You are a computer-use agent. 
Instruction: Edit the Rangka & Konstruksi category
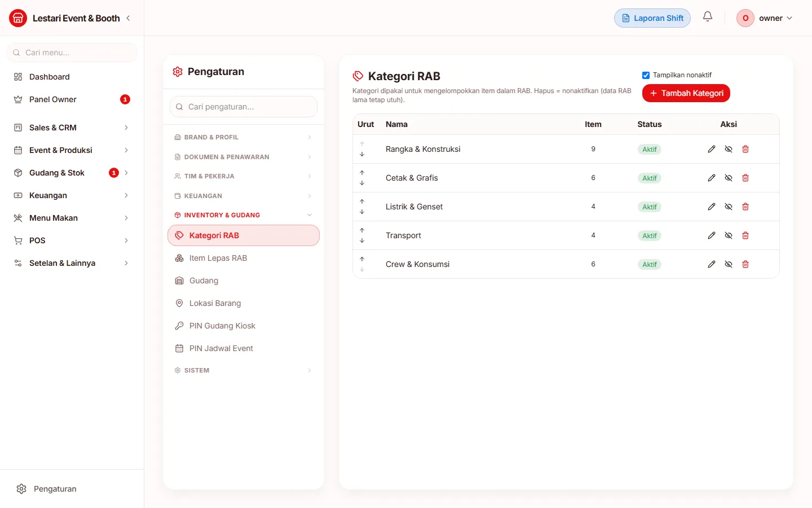pyautogui.click(x=712, y=149)
